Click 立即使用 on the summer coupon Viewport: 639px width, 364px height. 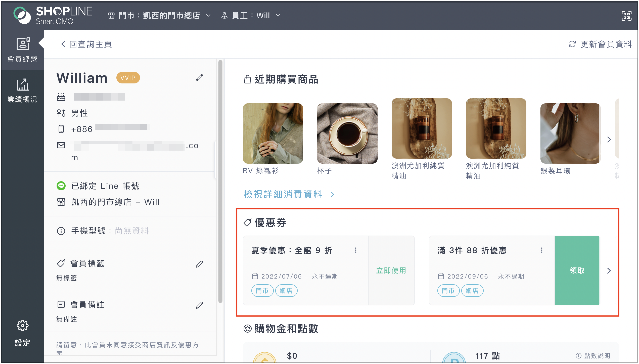click(x=391, y=270)
